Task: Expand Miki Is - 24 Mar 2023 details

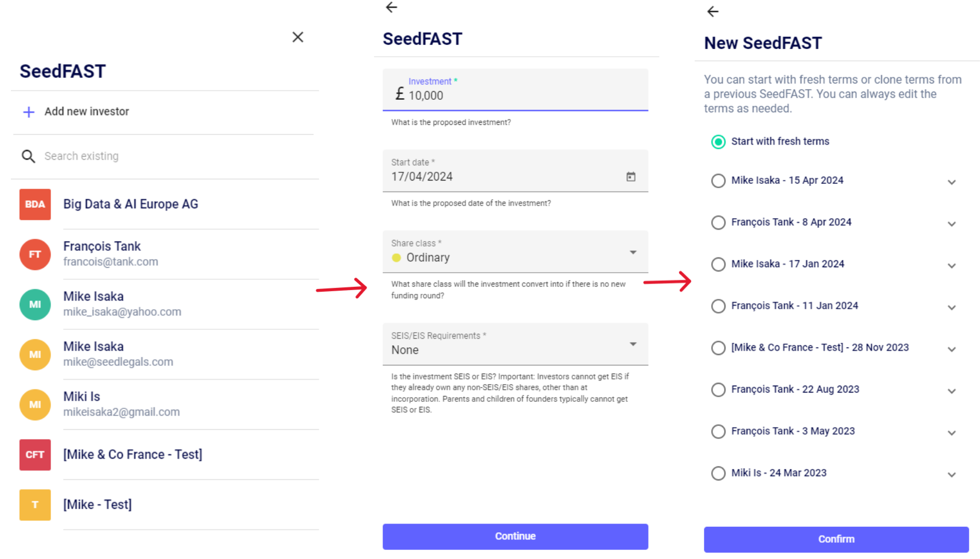Action: click(952, 474)
